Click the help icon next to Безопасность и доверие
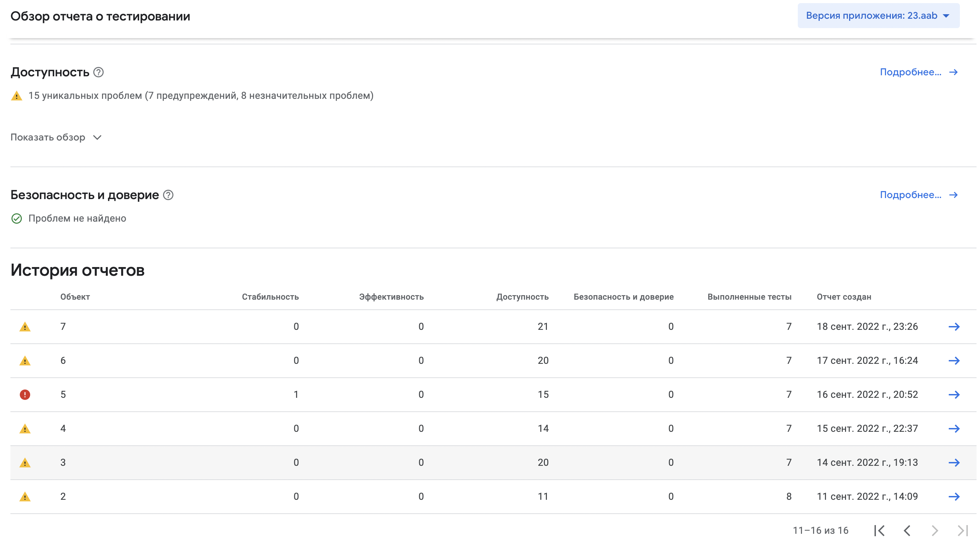This screenshot has width=980, height=548. 168,195
